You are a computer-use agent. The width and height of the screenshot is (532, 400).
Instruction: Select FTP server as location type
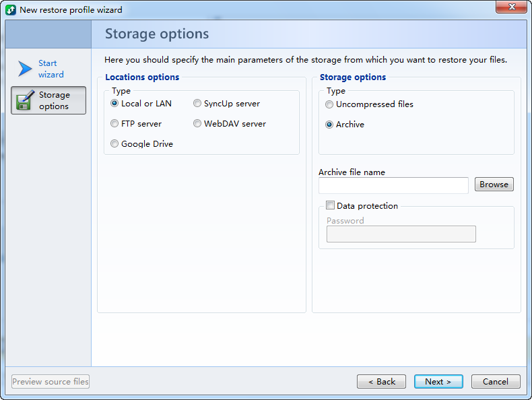[114, 124]
